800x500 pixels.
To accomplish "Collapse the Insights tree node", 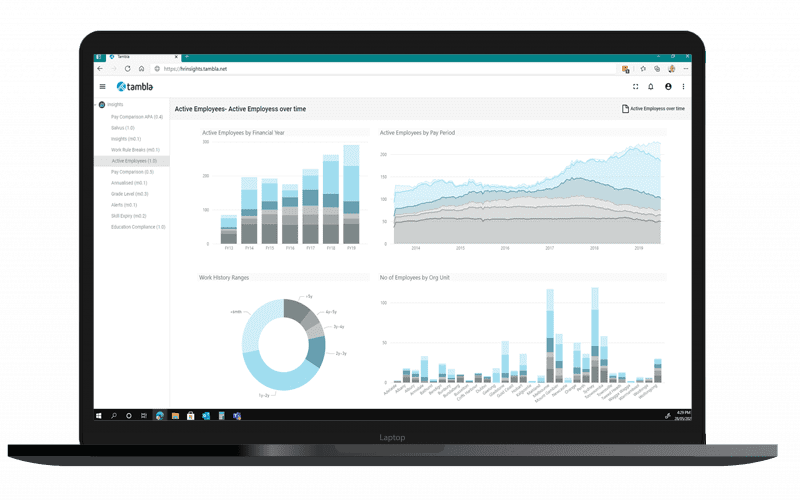I will [x=96, y=105].
